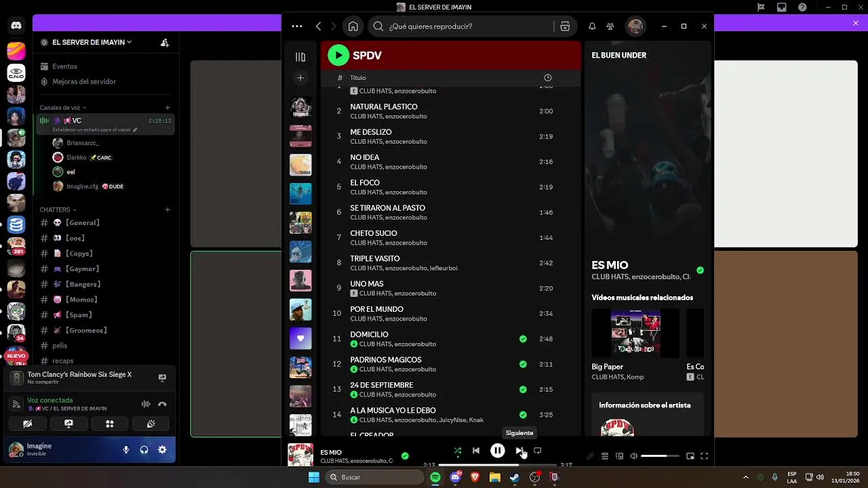868x488 pixels.
Task: Enter Spotify fullscreen mode
Action: 704,456
